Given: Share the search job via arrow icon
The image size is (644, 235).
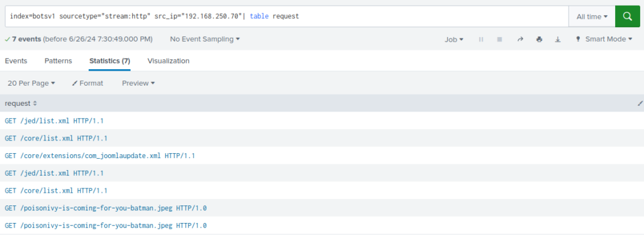Looking at the screenshot, I should [520, 40].
